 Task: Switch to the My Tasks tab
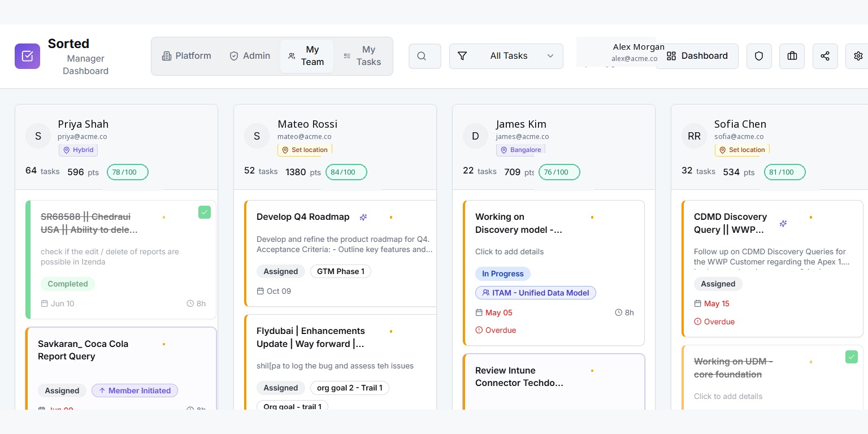pyautogui.click(x=363, y=56)
